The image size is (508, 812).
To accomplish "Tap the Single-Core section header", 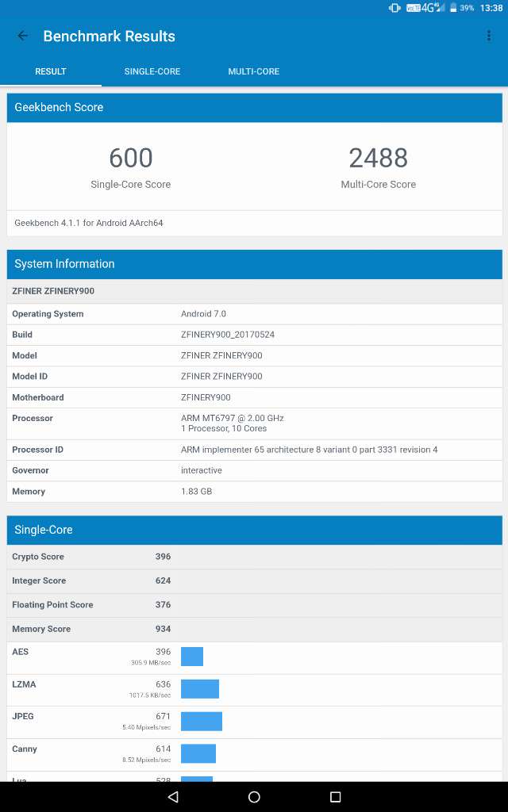I will click(255, 530).
